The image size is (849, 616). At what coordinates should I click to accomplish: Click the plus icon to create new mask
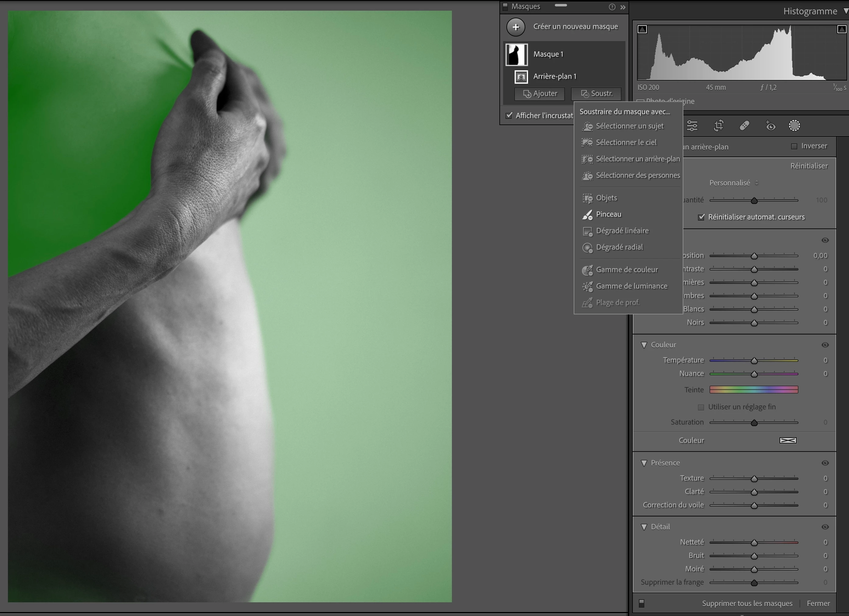516,27
